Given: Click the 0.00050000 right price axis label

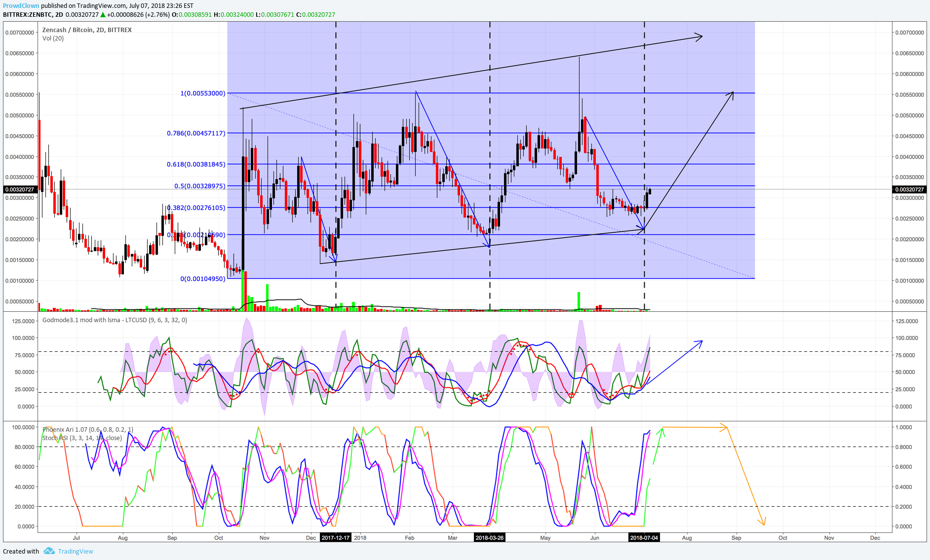Looking at the screenshot, I should point(909,301).
